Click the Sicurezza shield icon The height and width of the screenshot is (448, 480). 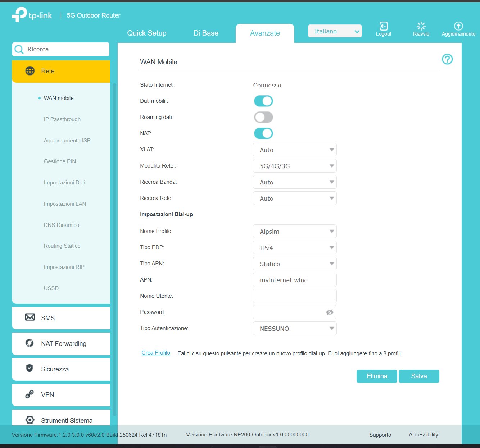pyautogui.click(x=30, y=368)
